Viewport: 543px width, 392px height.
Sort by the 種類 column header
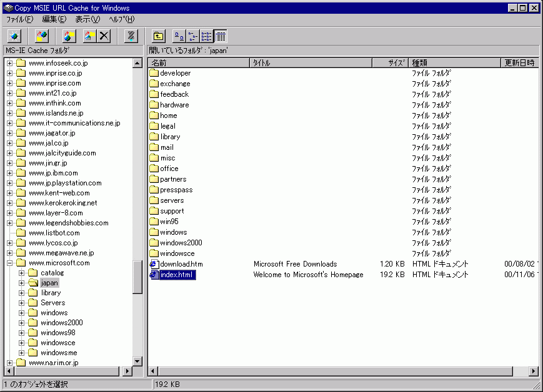[x=455, y=62]
